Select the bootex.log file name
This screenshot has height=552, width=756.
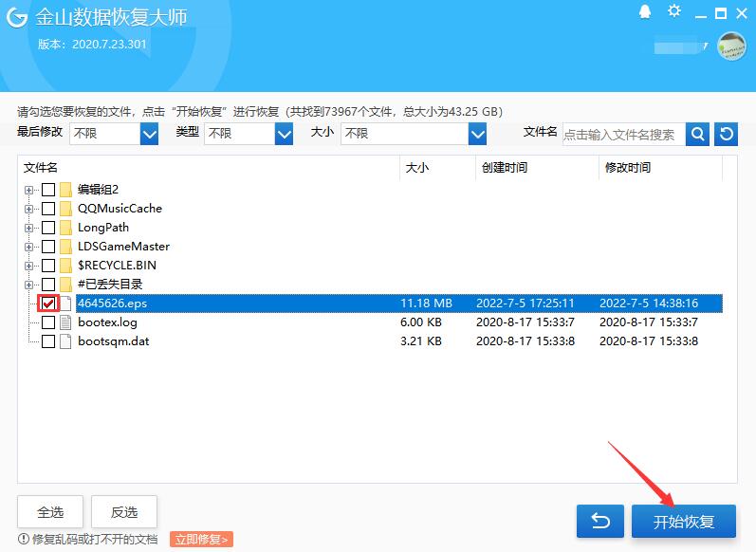107,322
